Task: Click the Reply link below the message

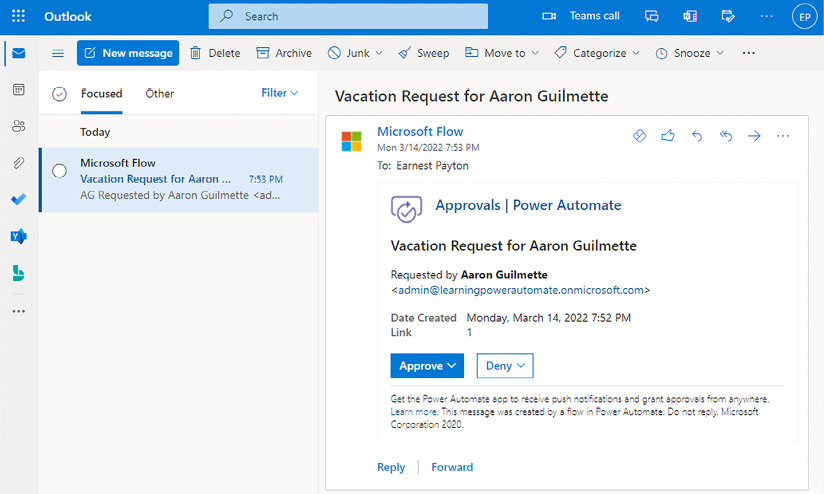Action: point(391,467)
